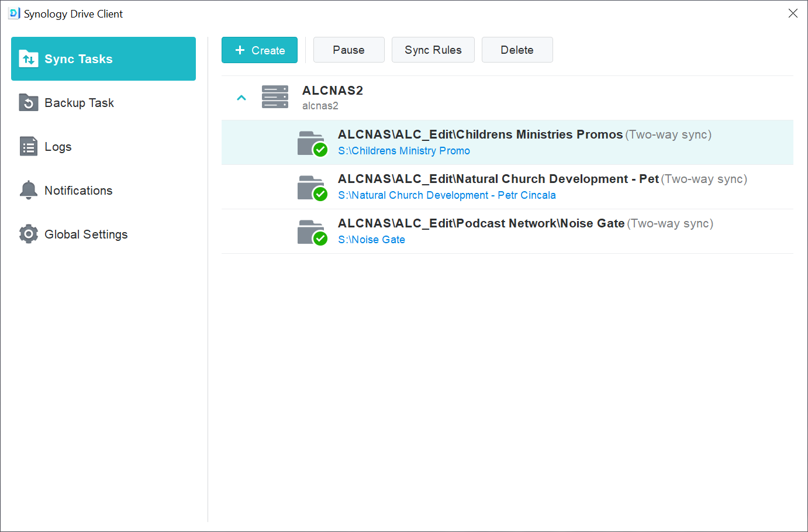The image size is (808, 532).
Task: Open local path S:\Childrens Ministry Promo
Action: (x=404, y=151)
